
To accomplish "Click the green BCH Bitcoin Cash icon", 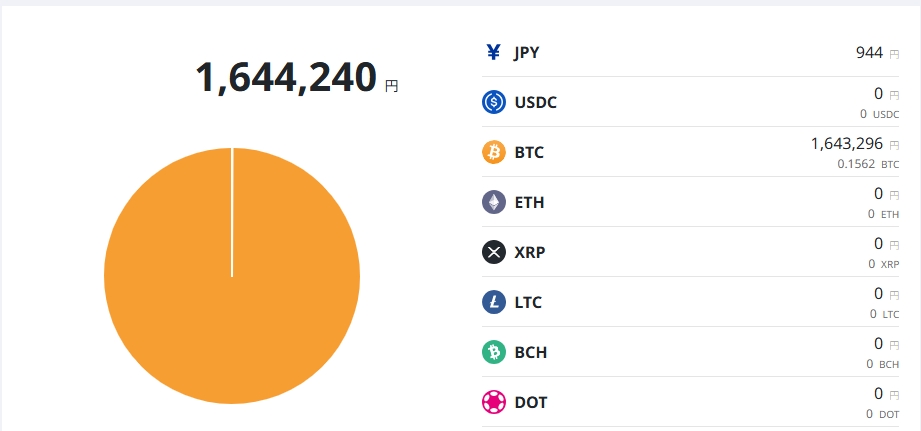I will pos(494,352).
